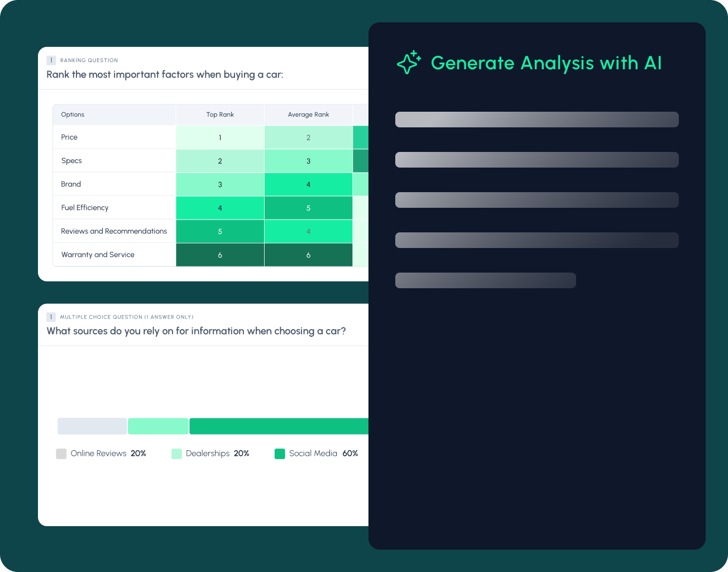Click Price's Top Rank cell showing 1

click(220, 137)
